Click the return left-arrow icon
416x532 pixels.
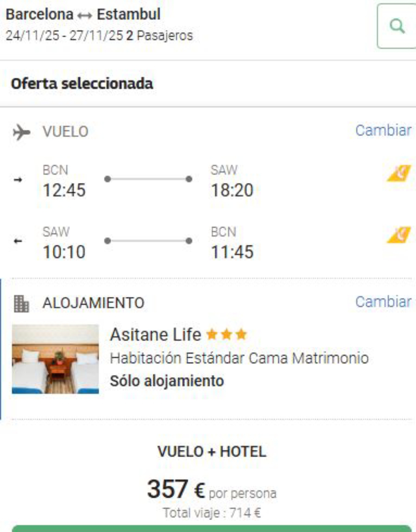tap(18, 241)
